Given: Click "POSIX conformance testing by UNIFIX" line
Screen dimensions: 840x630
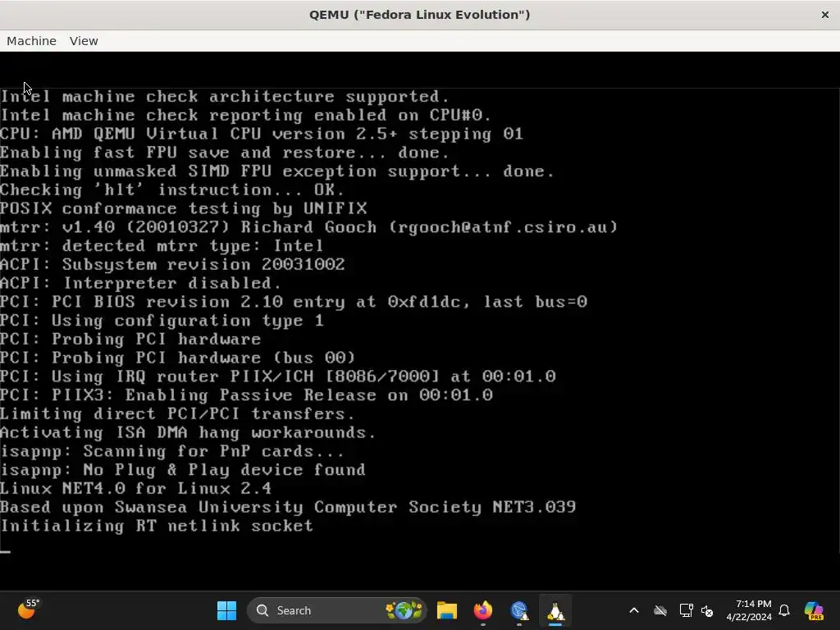Looking at the screenshot, I should pos(184,208).
